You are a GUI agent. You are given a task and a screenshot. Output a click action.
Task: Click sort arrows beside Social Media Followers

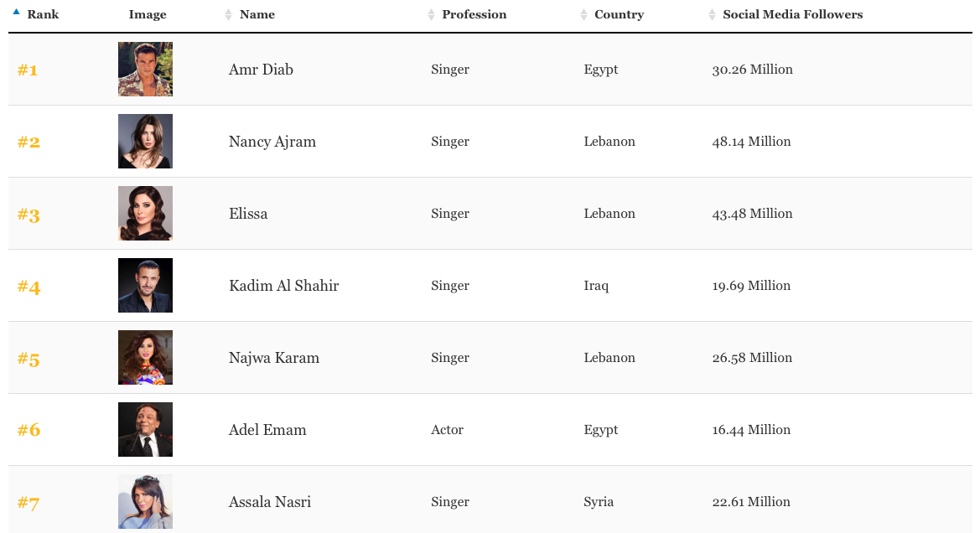[713, 15]
